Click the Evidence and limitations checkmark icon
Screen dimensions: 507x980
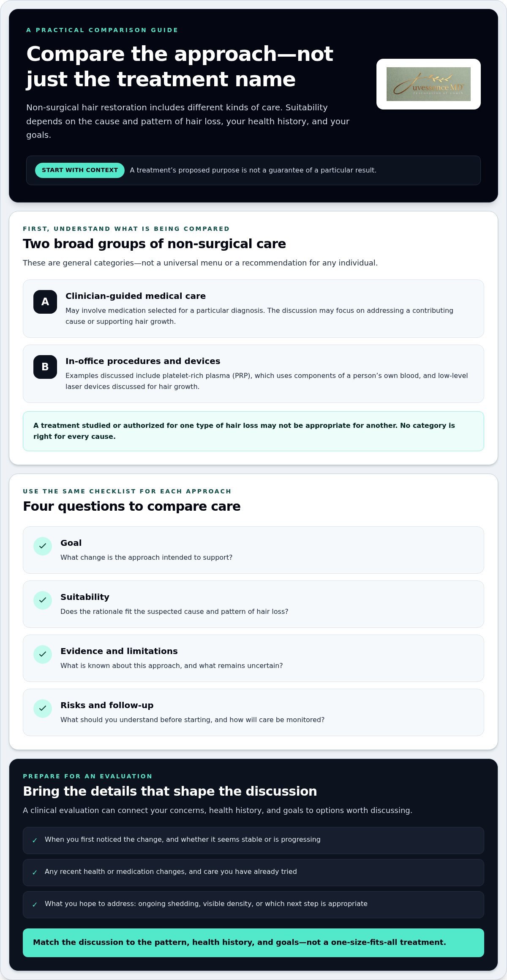[43, 654]
